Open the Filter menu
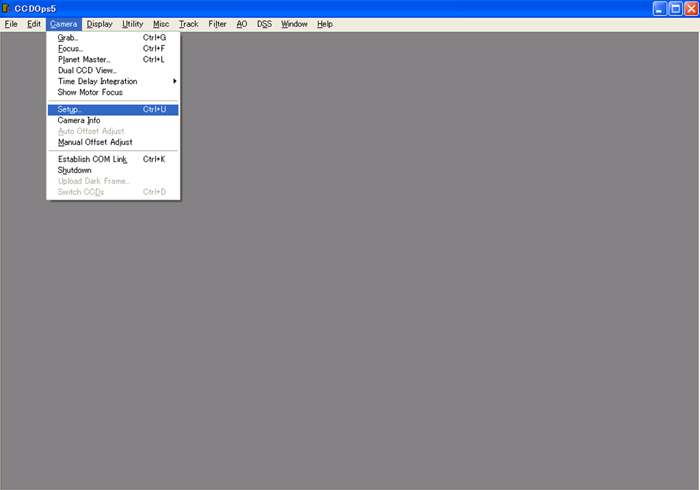This screenshot has height=490, width=700. pos(217,24)
